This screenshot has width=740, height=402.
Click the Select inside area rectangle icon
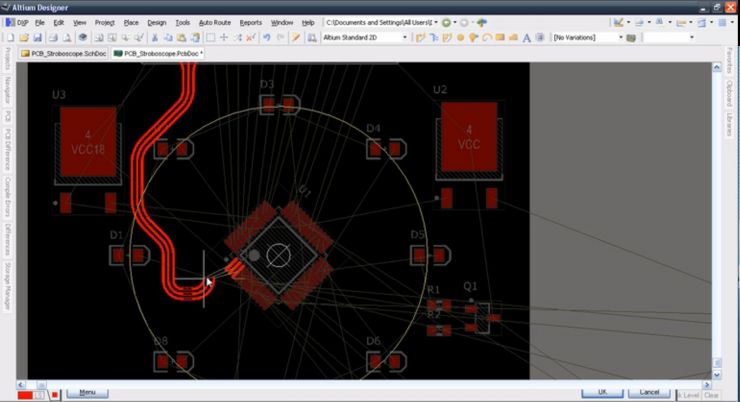(x=210, y=37)
